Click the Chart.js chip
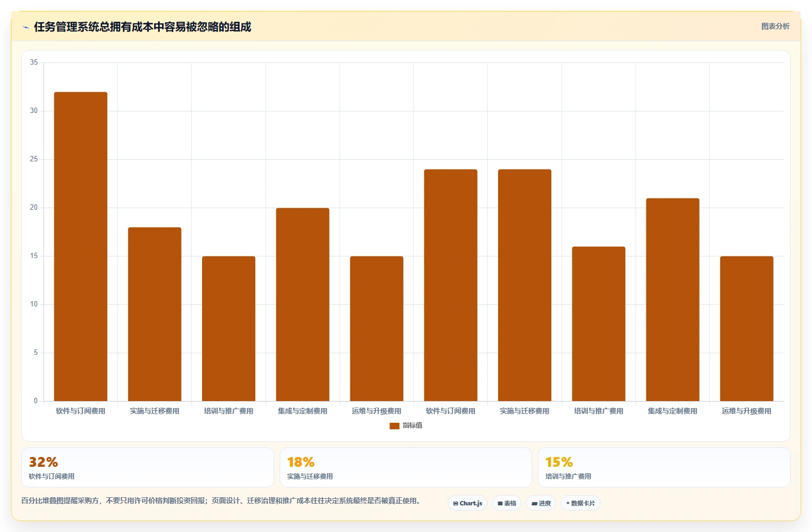The image size is (812, 532). coord(468,503)
